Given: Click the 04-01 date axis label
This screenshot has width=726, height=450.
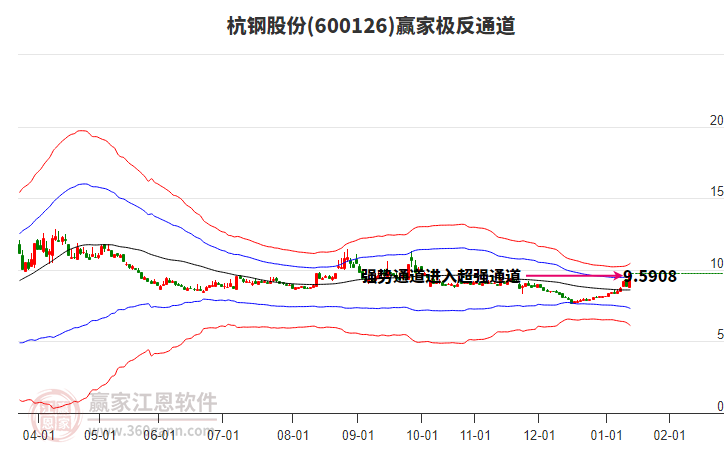Looking at the screenshot, I should tap(39, 435).
